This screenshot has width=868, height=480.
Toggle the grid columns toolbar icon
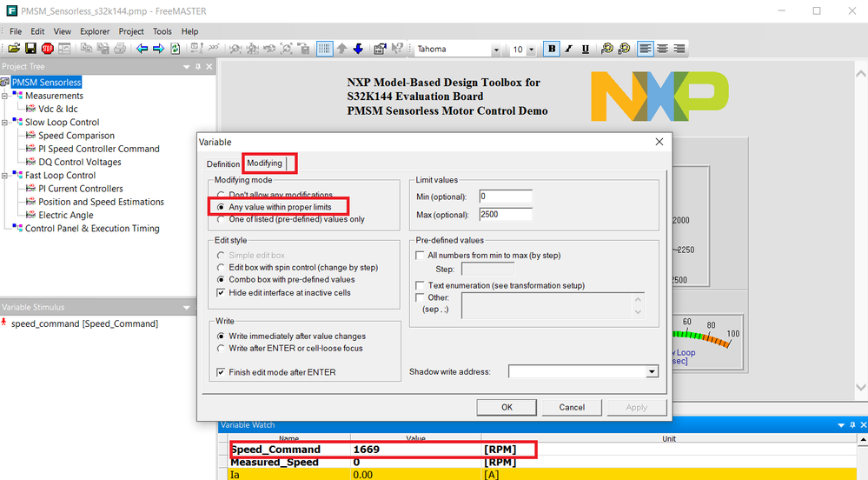[325, 49]
